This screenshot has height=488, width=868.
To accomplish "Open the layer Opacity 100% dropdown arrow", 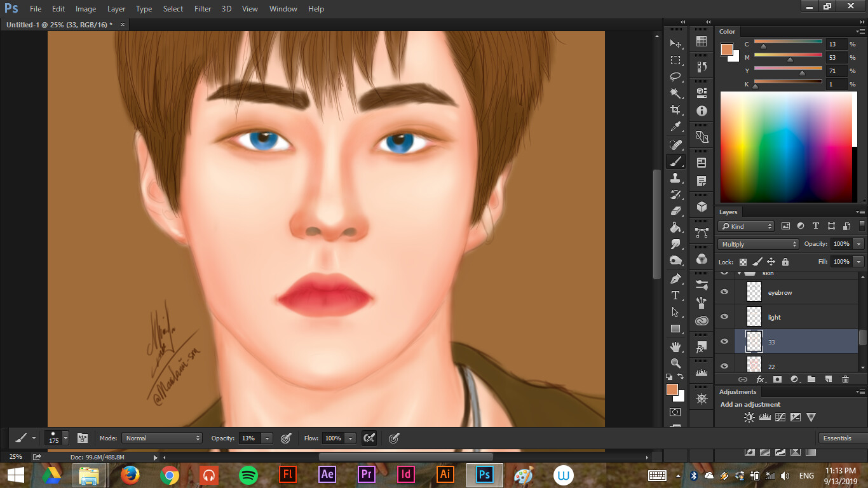I will click(x=859, y=244).
